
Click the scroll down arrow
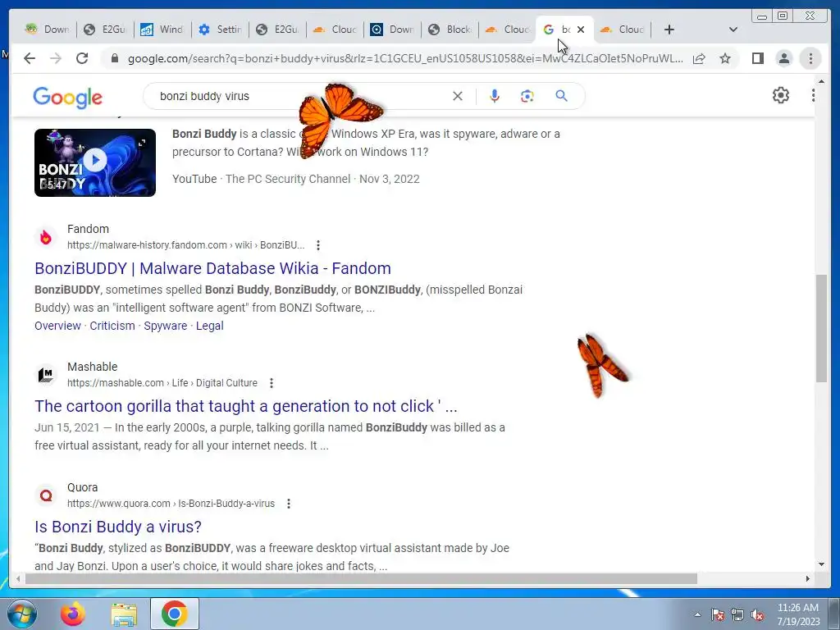[x=821, y=564]
